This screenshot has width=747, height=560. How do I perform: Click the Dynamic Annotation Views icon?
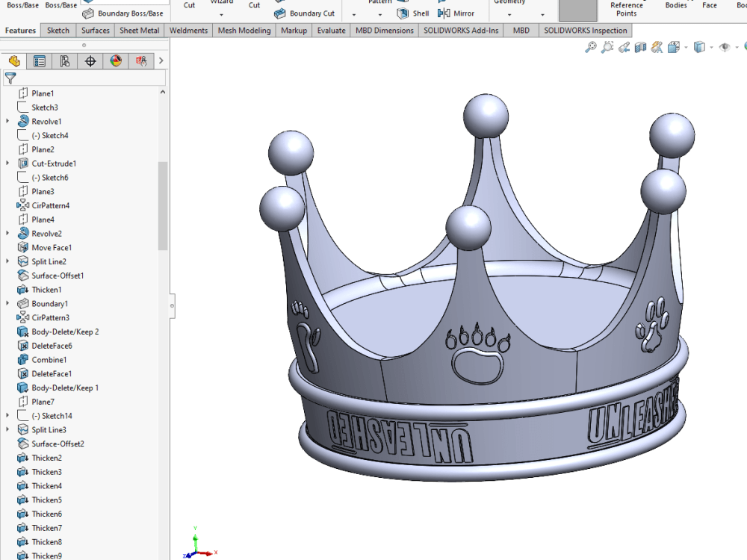click(x=657, y=47)
